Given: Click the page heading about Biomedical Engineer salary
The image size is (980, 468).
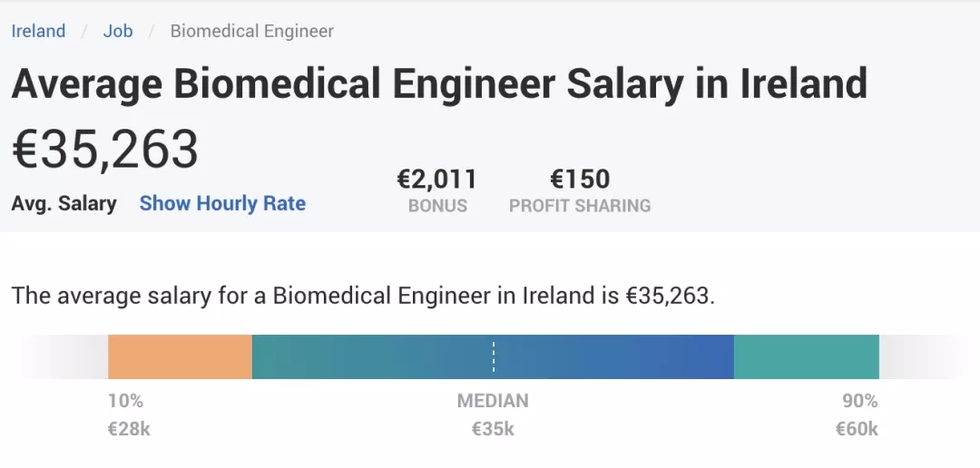Looking at the screenshot, I should click(439, 83).
